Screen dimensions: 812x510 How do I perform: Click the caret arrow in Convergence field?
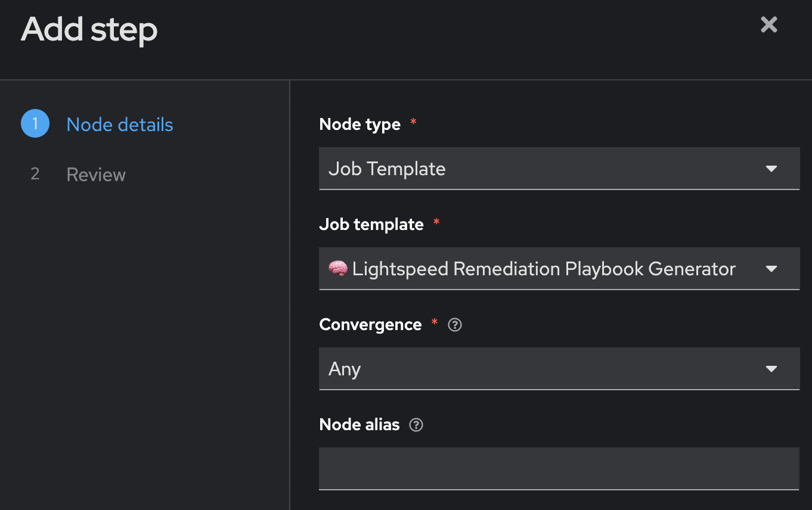point(771,369)
